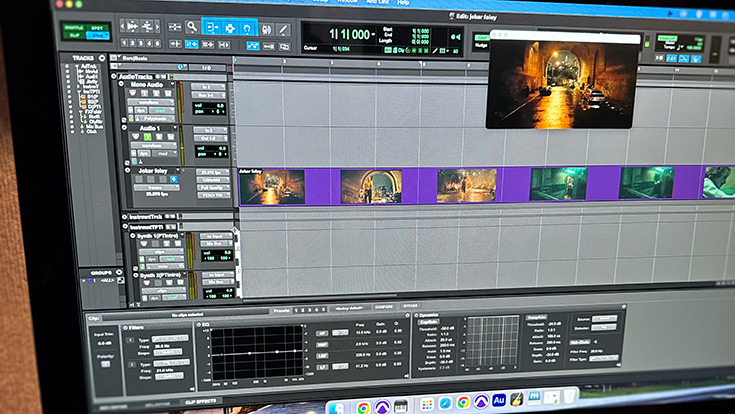Select clip effects preset 1
735x414 pixels.
(296, 310)
